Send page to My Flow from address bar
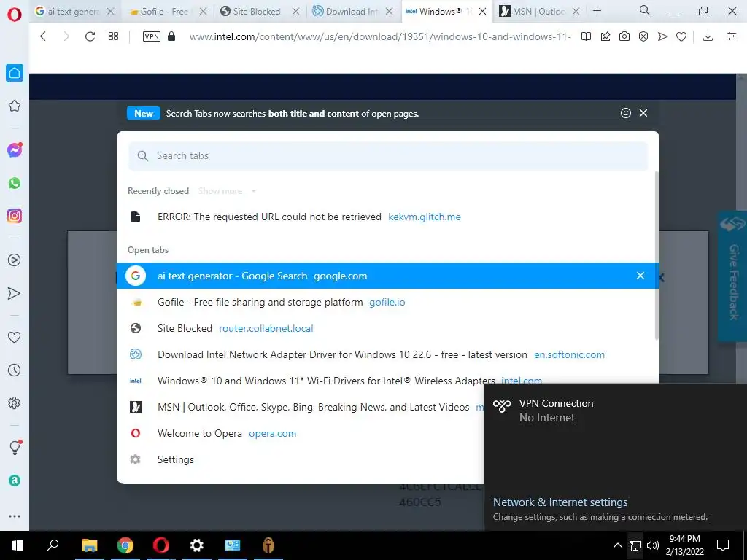This screenshot has width=747, height=560. (x=662, y=36)
